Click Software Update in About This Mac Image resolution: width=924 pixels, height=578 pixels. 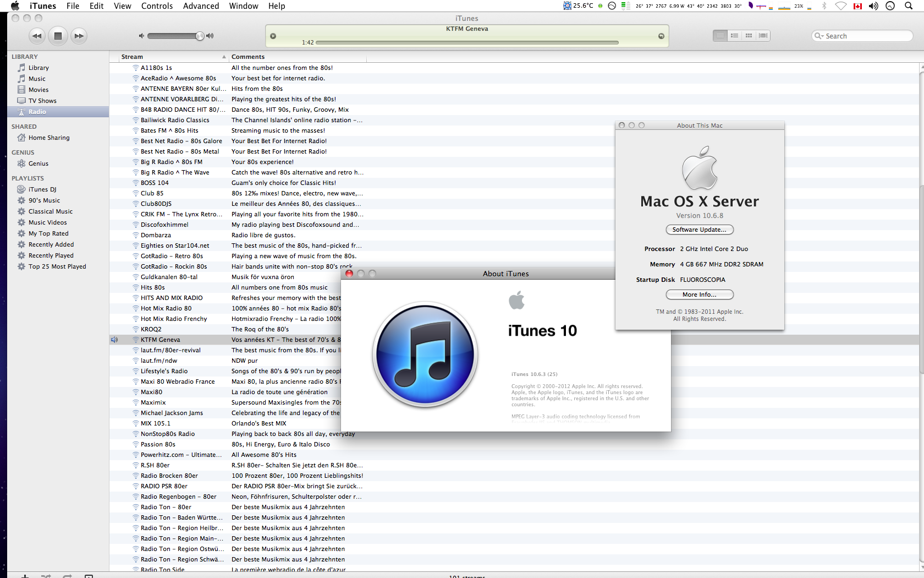(700, 230)
